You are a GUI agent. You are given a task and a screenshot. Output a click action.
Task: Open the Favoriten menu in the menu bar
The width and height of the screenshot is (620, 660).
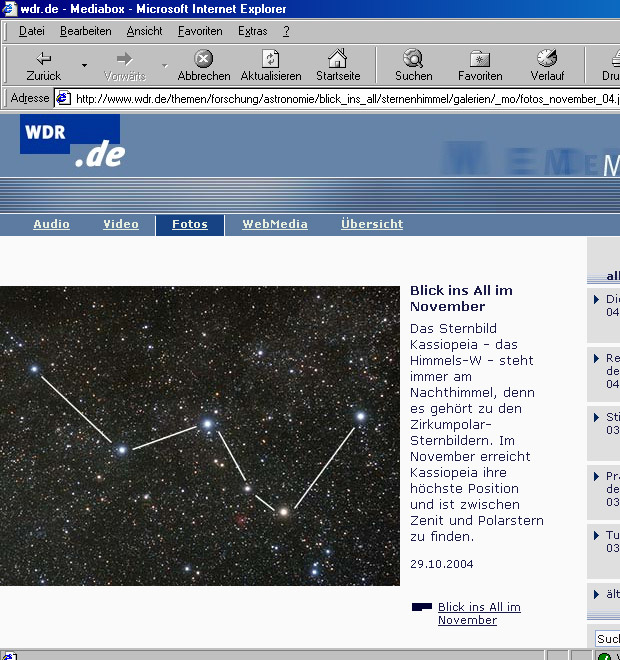[200, 31]
